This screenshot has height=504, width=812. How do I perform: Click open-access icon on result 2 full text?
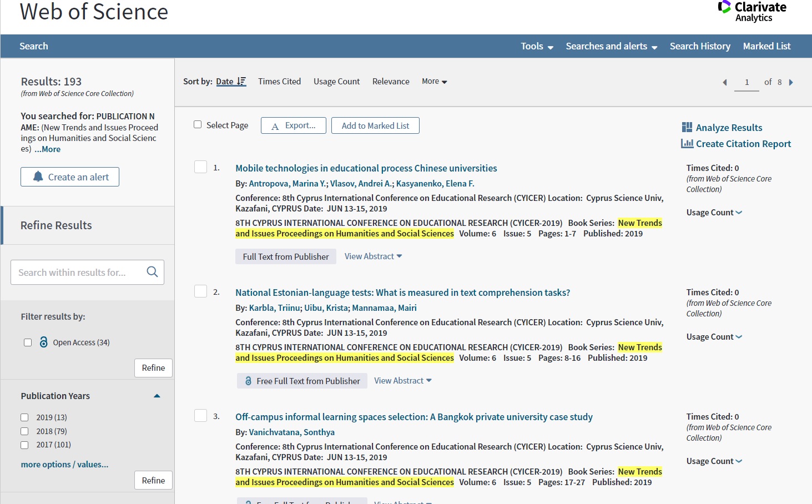point(248,381)
